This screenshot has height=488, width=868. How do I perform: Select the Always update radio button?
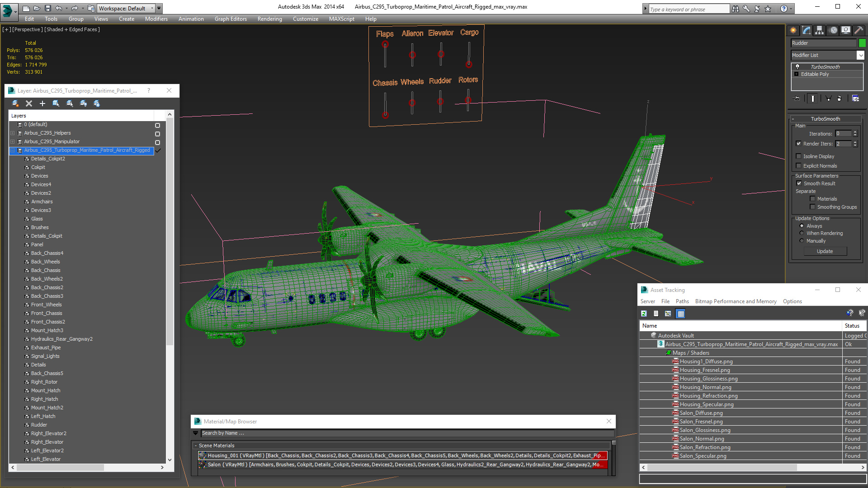click(x=802, y=226)
